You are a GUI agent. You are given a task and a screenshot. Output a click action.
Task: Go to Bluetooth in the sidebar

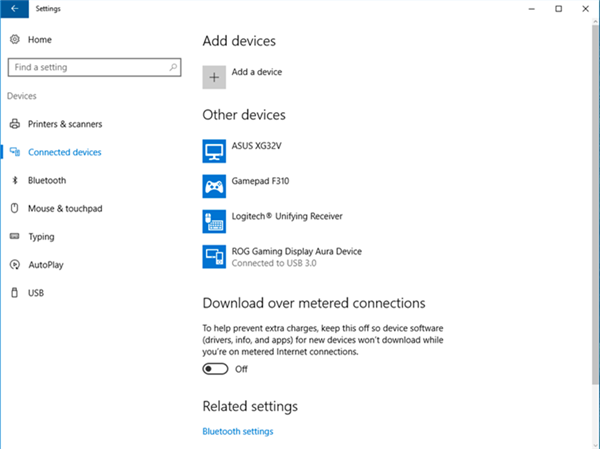47,180
